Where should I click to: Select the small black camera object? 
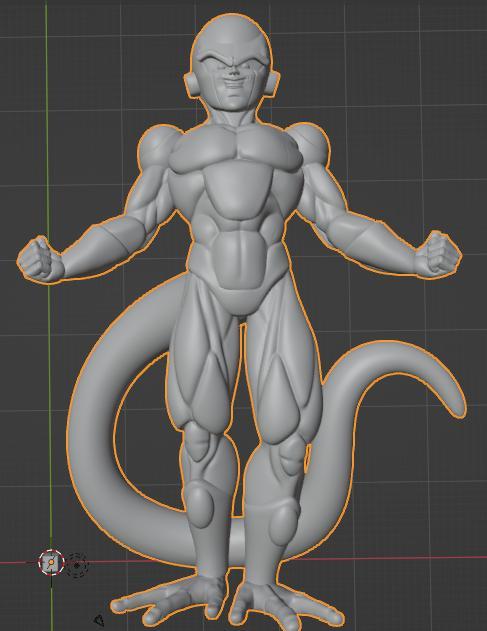99,620
